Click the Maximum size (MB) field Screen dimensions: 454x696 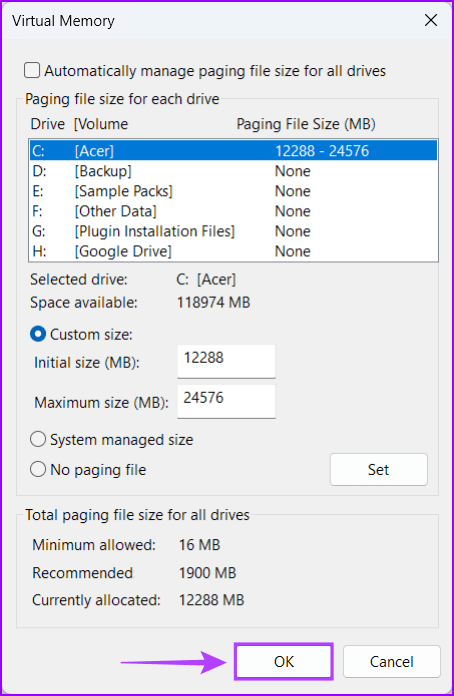(x=226, y=401)
